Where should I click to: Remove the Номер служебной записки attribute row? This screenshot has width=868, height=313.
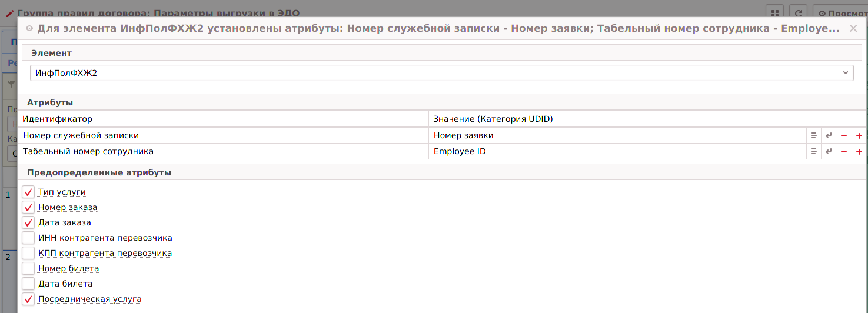pyautogui.click(x=844, y=135)
